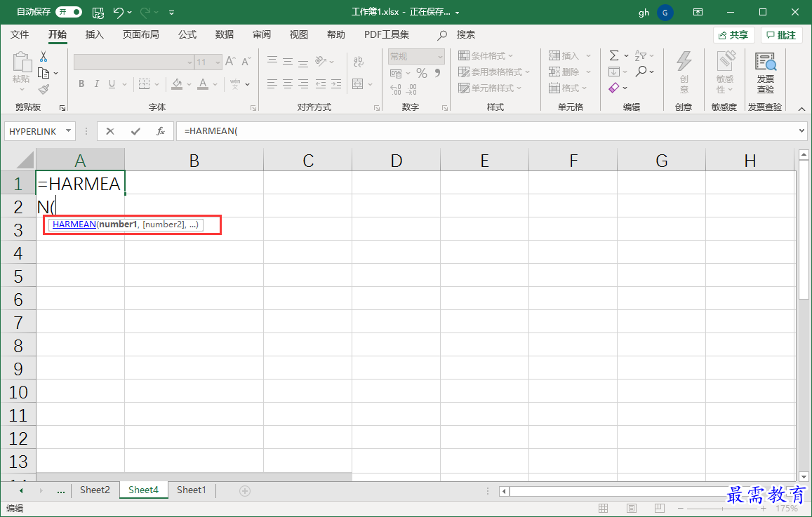Switch to the 数据 ribbon tab
The height and width of the screenshot is (517, 812).
click(225, 34)
